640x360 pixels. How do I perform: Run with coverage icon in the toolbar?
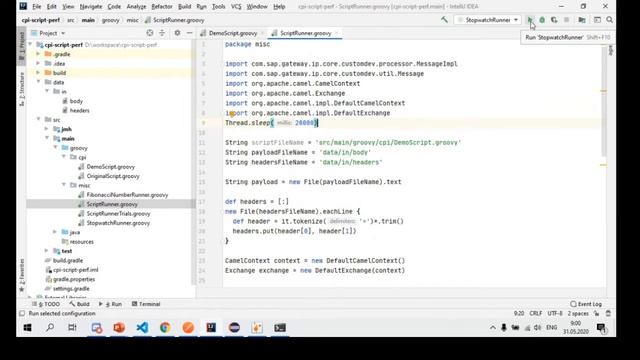pos(554,20)
